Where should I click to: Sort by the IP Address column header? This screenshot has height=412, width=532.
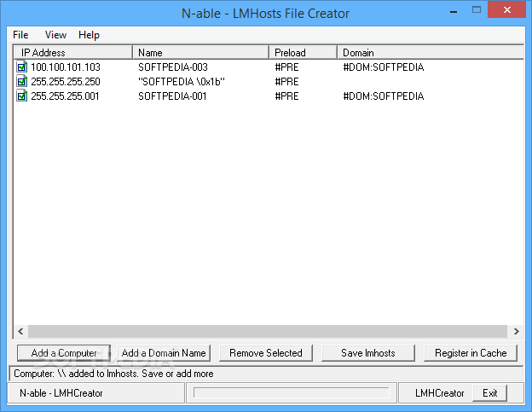73,53
